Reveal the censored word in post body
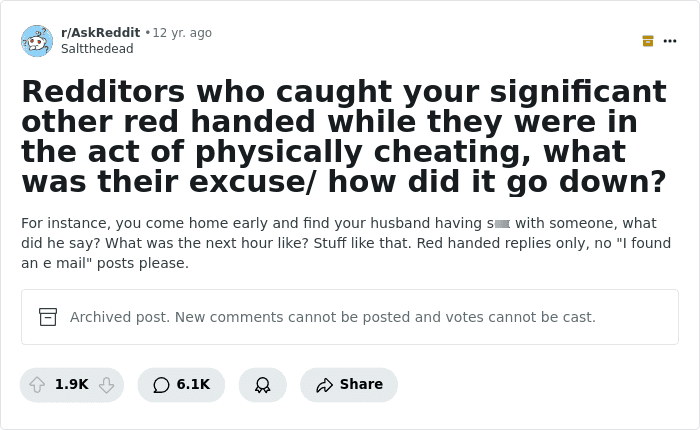700x430 pixels. (502, 224)
